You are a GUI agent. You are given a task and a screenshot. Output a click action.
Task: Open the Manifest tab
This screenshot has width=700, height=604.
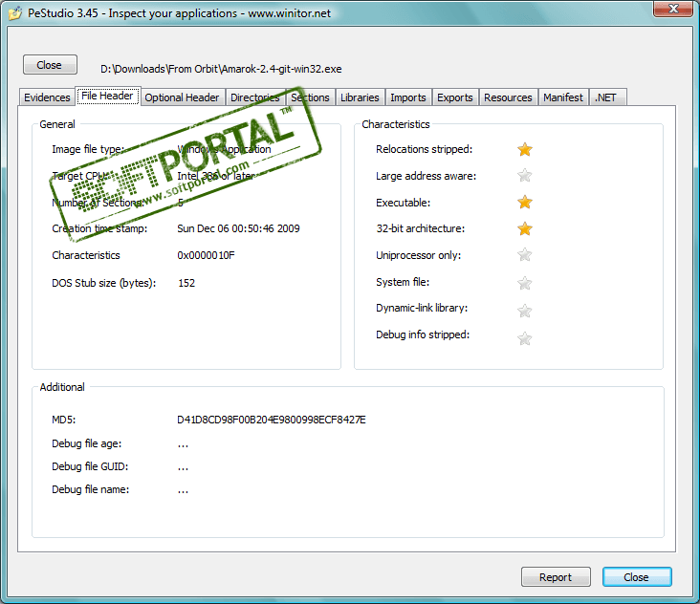(563, 97)
